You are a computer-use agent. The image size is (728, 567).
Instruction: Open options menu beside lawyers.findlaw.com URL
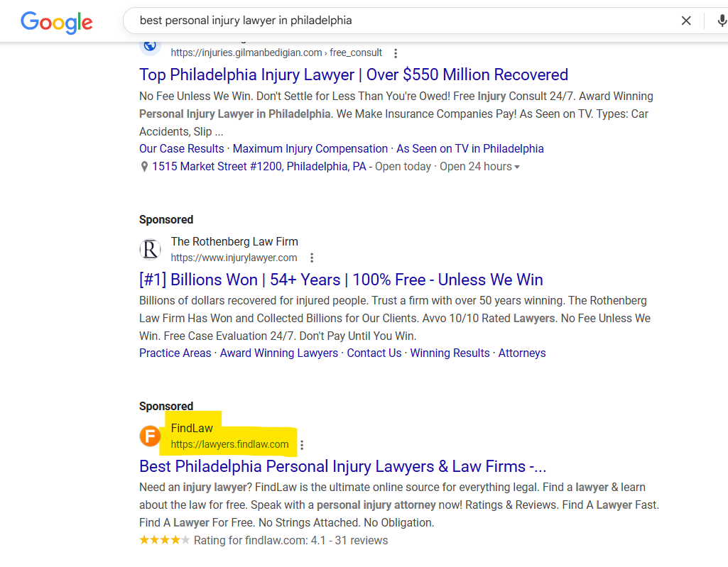click(302, 445)
